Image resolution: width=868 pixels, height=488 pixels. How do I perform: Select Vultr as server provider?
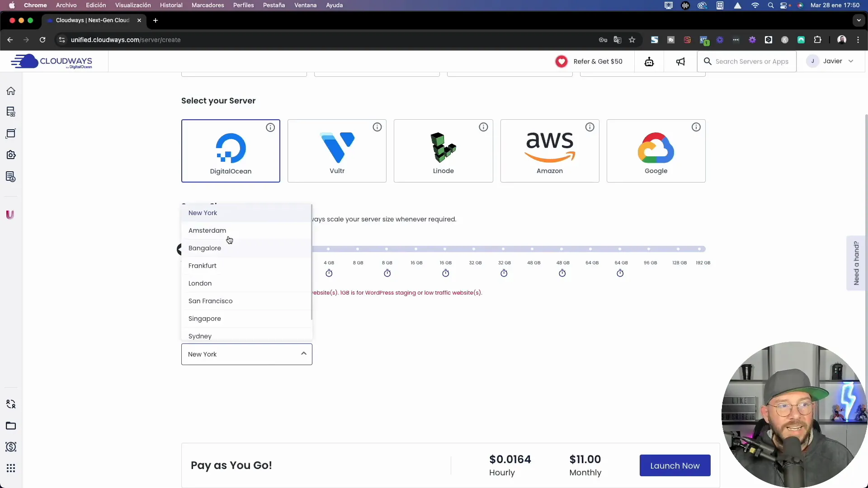click(337, 151)
